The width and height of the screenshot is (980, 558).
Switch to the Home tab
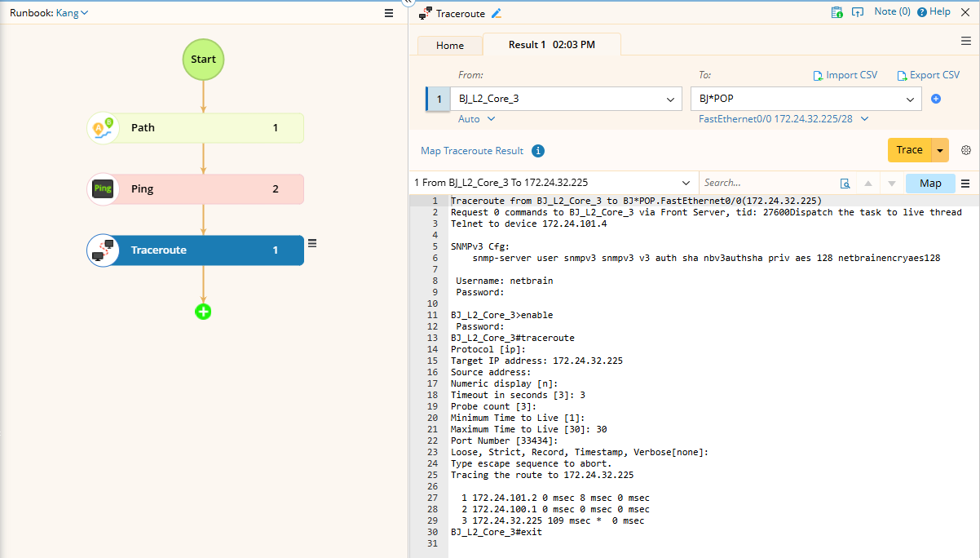450,46
